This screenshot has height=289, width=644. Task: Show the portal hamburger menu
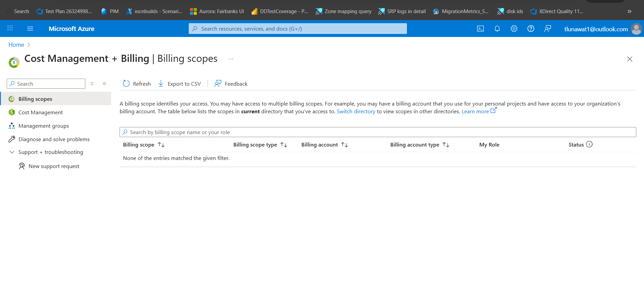[x=30, y=29]
